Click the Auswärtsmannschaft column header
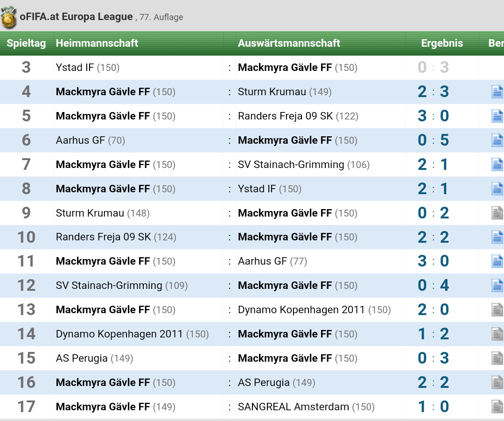This screenshot has width=504, height=421. pyautogui.click(x=289, y=43)
